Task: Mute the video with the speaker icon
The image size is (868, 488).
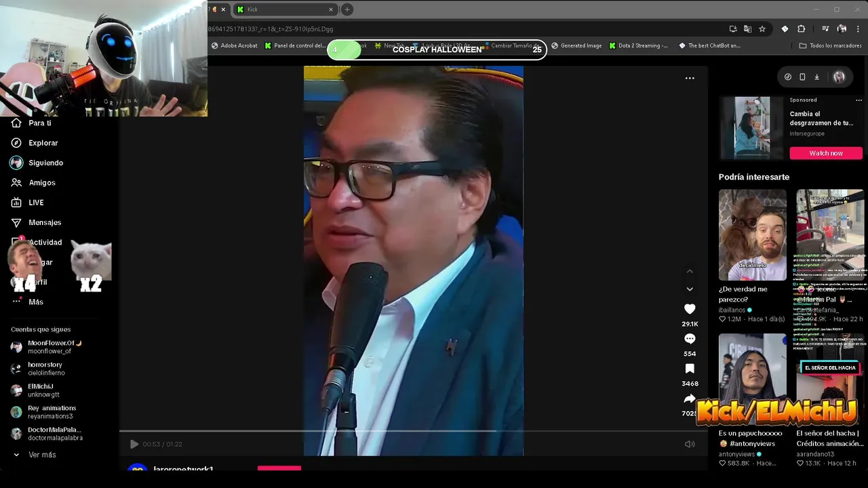Action: pos(690,444)
